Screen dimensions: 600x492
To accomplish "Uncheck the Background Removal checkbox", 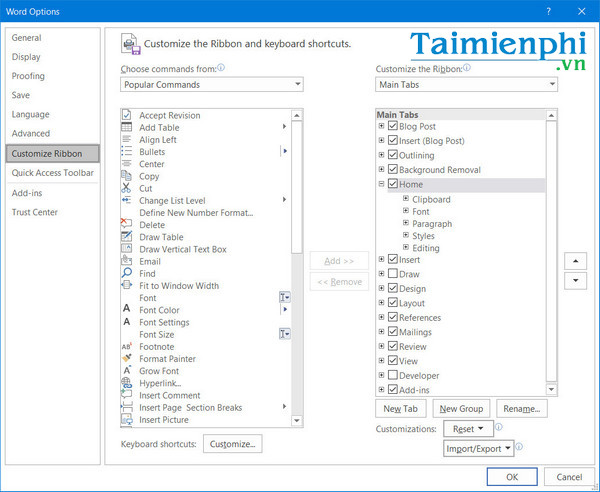I will pyautogui.click(x=393, y=169).
